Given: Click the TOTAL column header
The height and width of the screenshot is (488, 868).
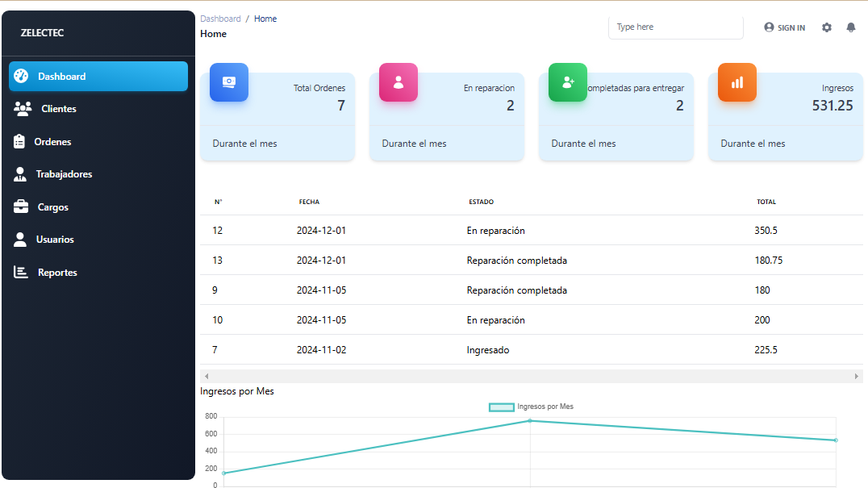Looking at the screenshot, I should click(766, 202).
